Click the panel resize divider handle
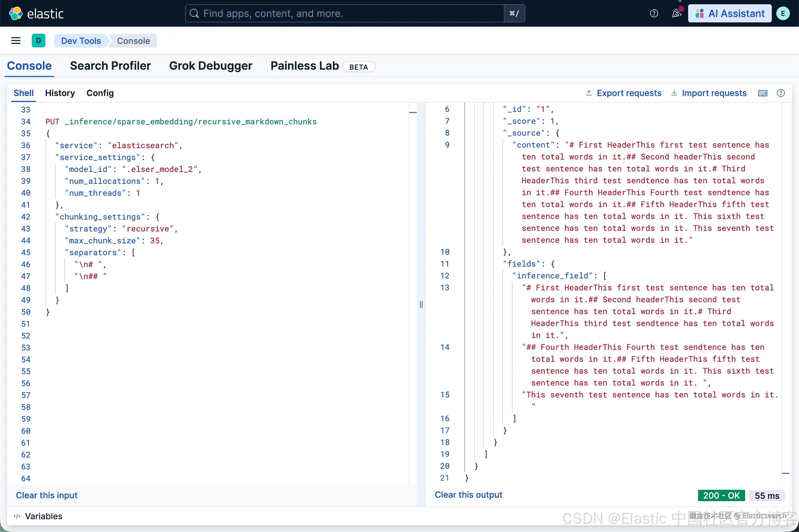The height and width of the screenshot is (532, 799). (x=421, y=304)
